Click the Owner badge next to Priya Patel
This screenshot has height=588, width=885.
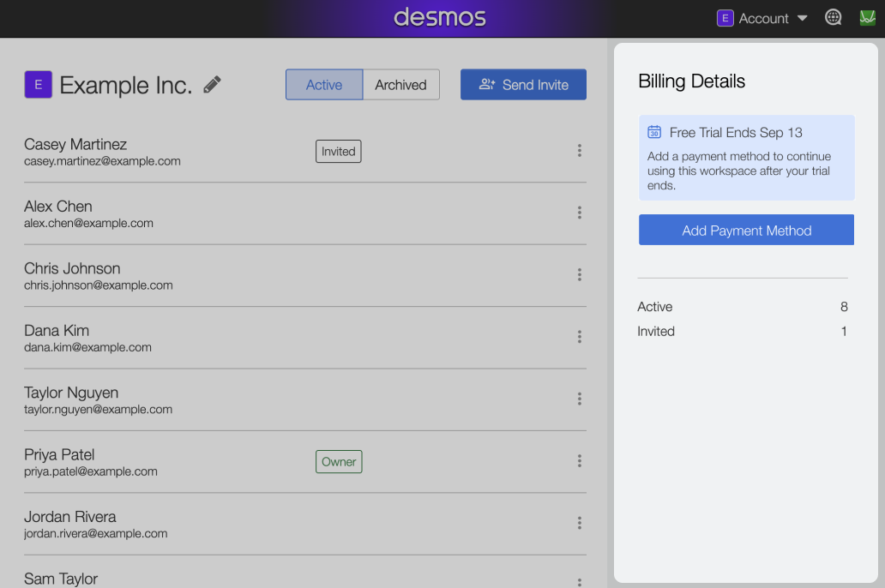pos(339,462)
